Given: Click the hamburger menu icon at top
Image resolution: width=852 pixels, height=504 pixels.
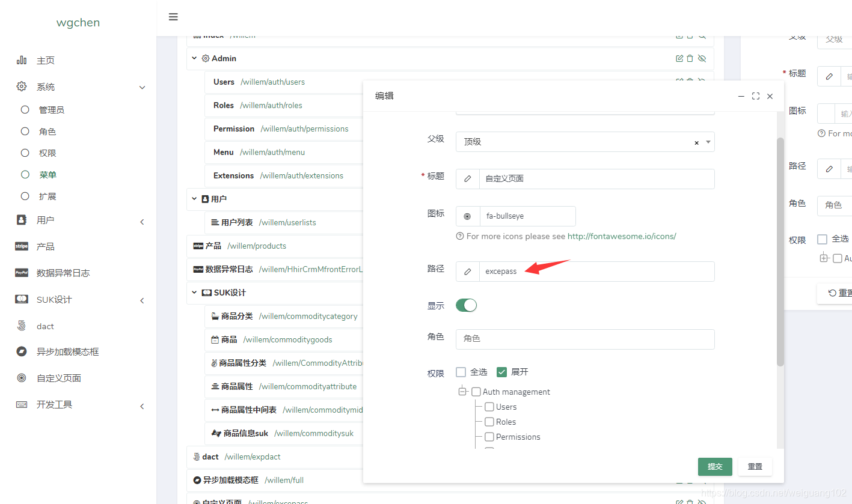Looking at the screenshot, I should [173, 17].
